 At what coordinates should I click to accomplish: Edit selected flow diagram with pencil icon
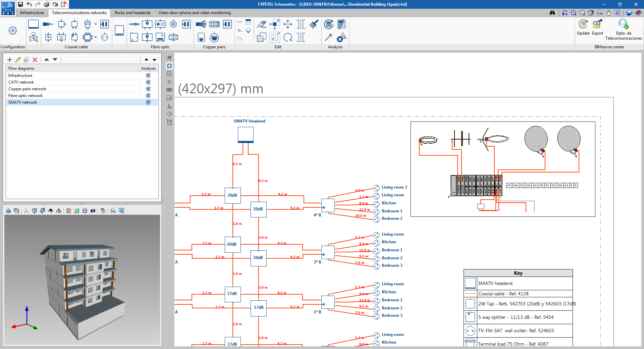coord(18,60)
